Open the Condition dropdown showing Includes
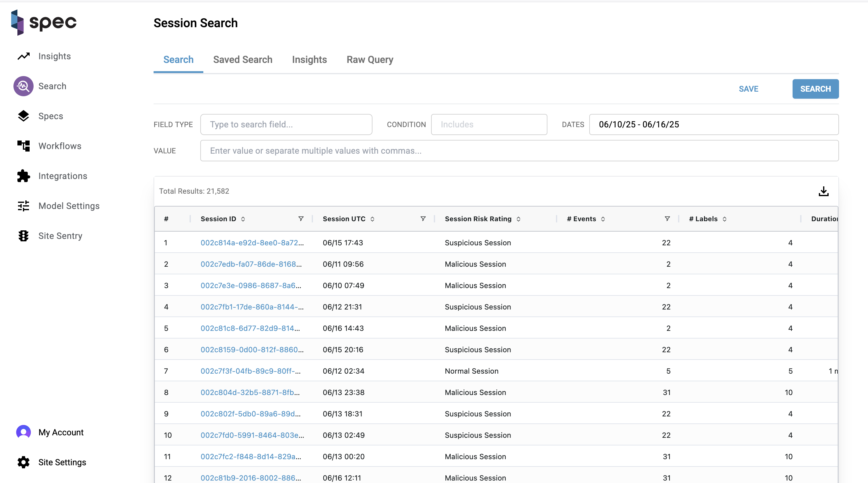 489,124
